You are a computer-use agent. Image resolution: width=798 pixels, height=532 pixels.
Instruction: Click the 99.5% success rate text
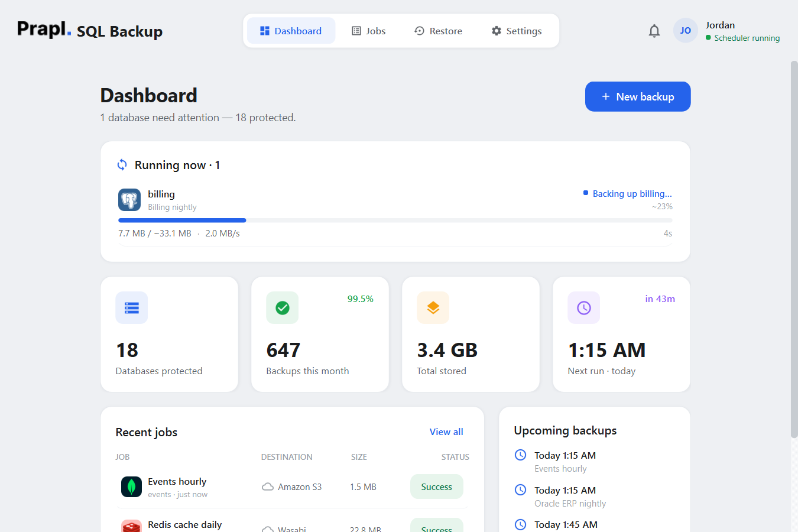361,299
